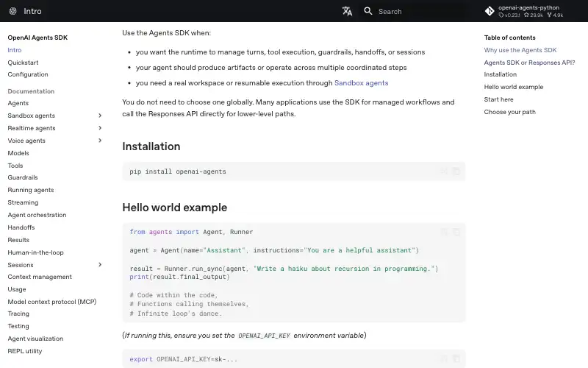Jump to Why use the Agents SDK

pyautogui.click(x=520, y=50)
